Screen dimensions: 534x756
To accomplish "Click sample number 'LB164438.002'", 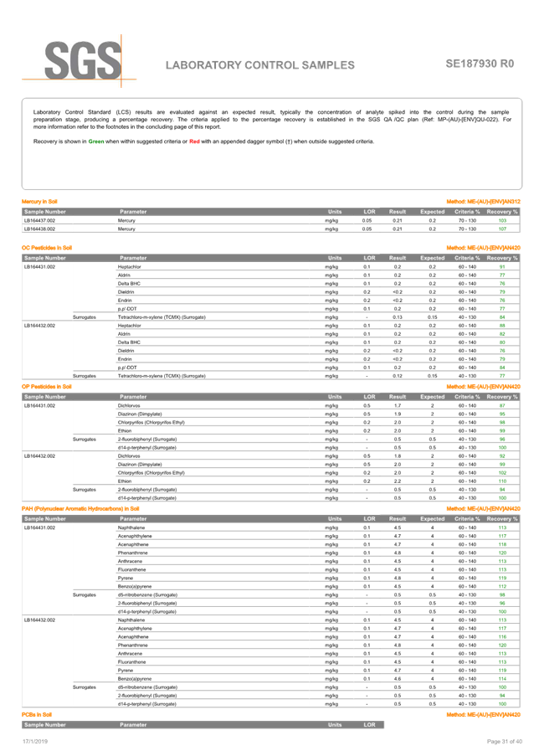I will [x=39, y=229].
